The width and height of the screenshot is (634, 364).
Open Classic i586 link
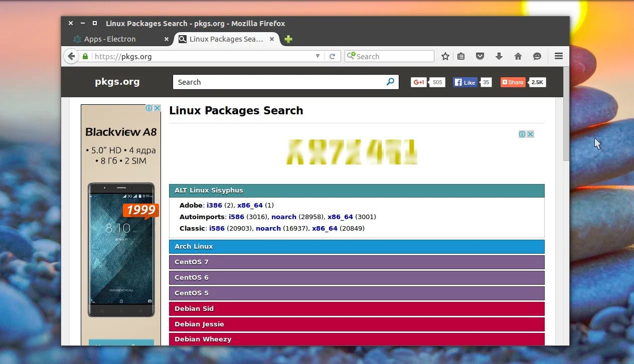coord(217,228)
